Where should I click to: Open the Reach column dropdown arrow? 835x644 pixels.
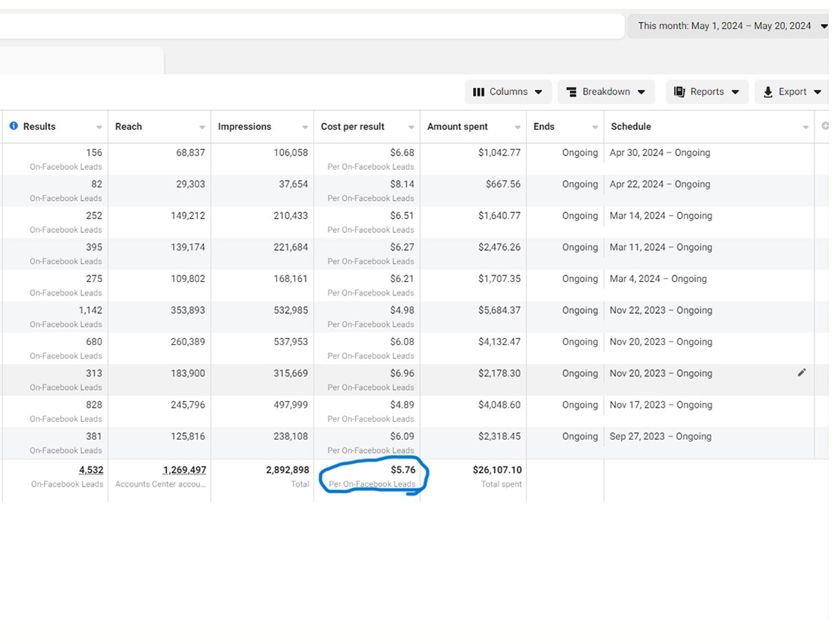(x=202, y=128)
